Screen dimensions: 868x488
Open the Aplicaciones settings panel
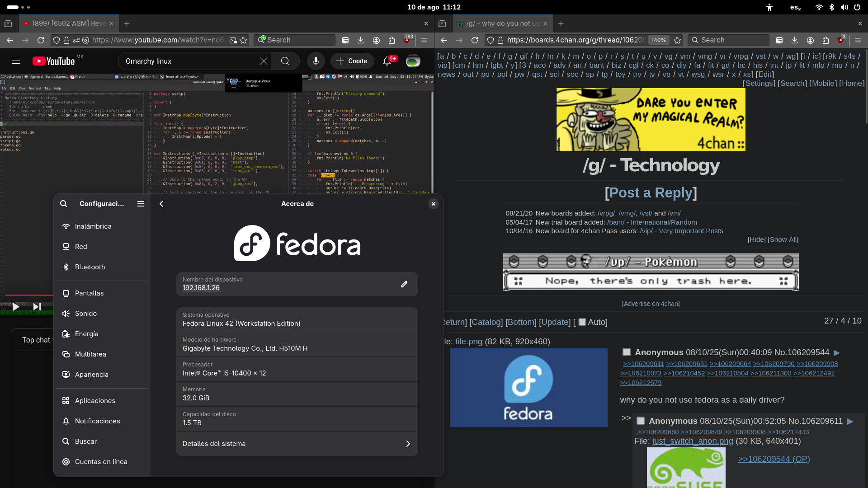(x=102, y=401)
